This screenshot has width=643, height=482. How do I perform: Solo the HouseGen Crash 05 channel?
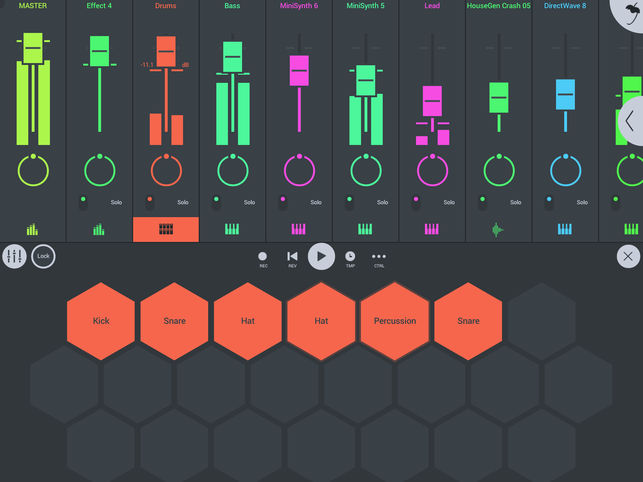coord(515,202)
